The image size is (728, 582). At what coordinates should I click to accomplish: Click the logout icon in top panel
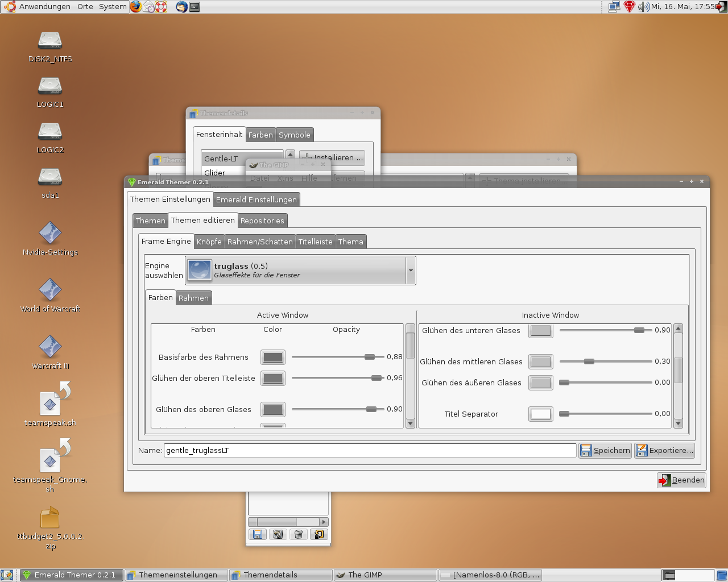click(x=721, y=7)
